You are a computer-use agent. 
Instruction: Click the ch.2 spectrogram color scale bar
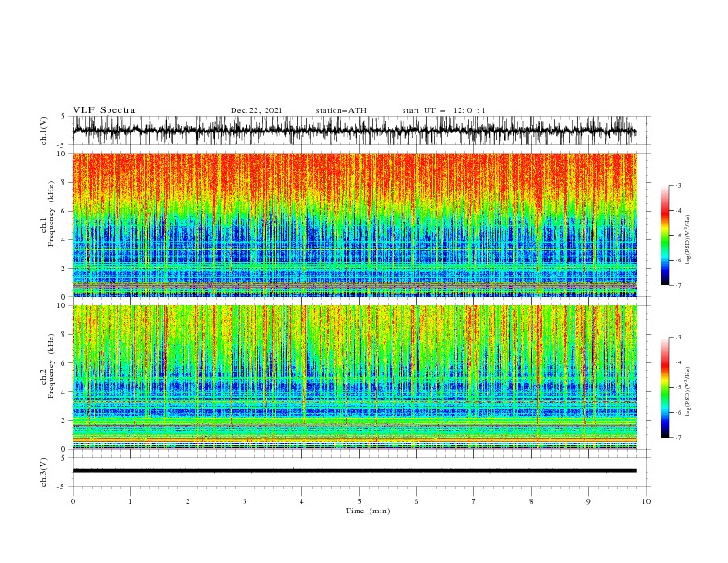(665, 387)
